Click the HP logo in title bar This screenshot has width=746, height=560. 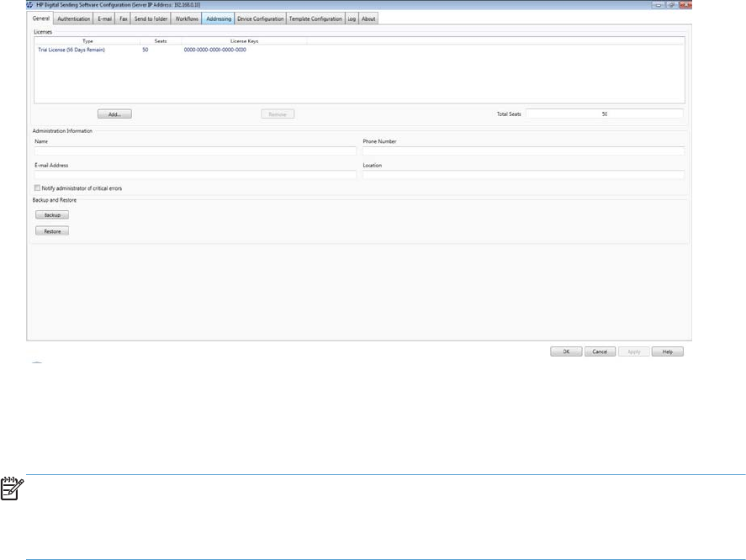pos(30,5)
